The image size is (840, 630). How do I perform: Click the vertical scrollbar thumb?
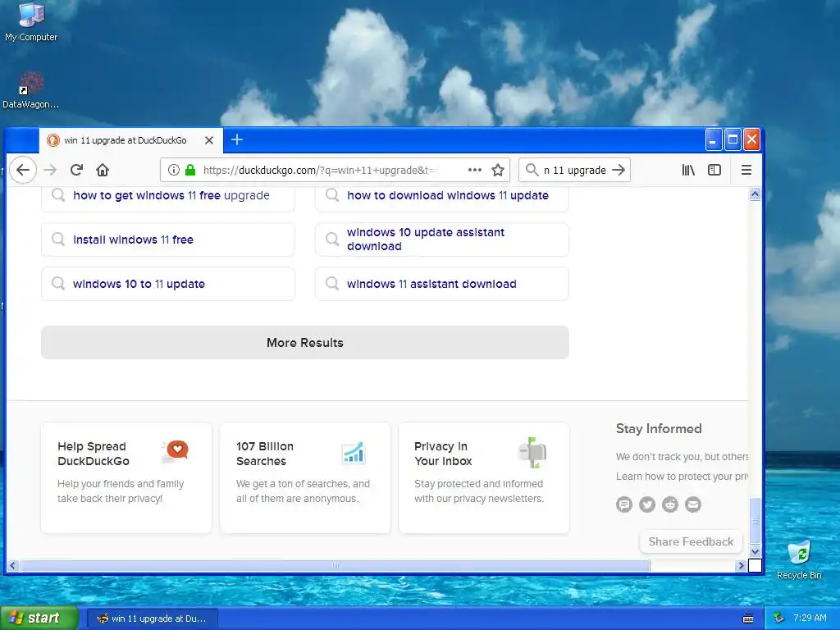point(755,521)
